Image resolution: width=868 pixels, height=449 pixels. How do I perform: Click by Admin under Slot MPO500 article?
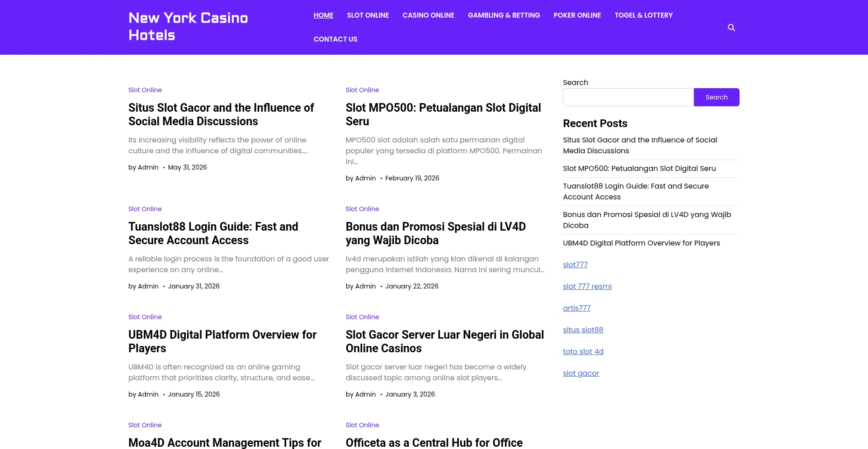point(361,178)
